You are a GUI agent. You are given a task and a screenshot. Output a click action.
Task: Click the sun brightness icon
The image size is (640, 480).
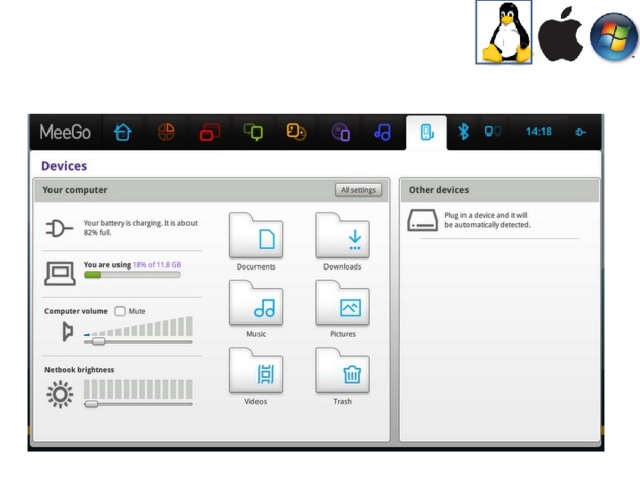[60, 394]
